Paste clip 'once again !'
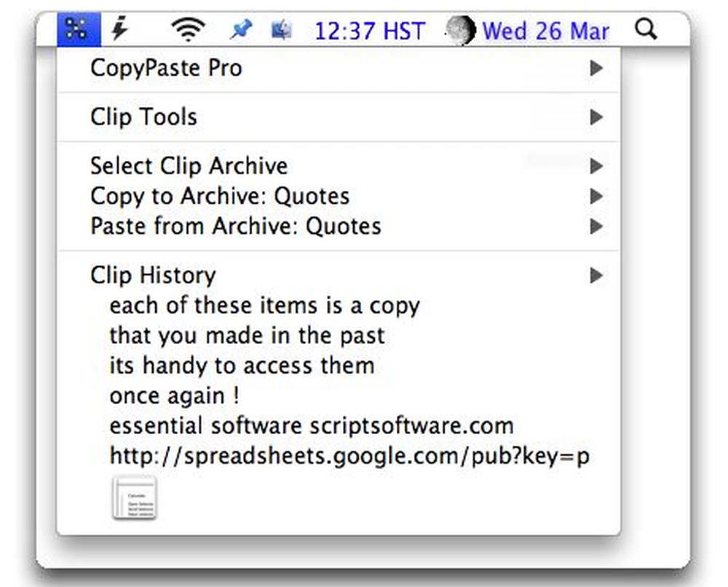Viewport: 728px width, 587px height. (339, 396)
